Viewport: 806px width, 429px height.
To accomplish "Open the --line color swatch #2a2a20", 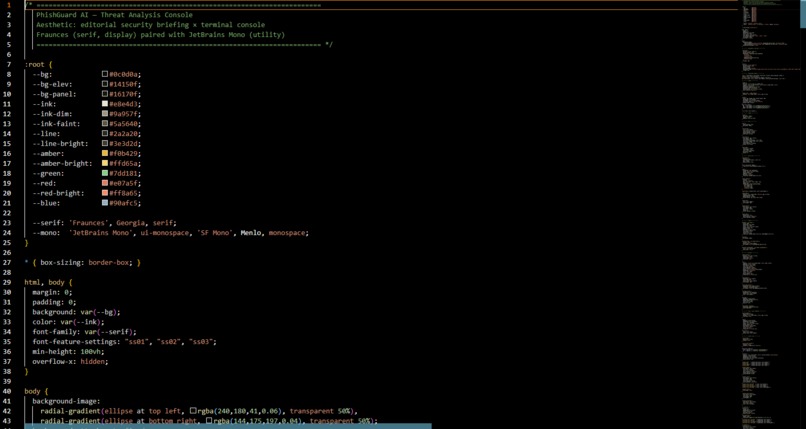I will [105, 134].
